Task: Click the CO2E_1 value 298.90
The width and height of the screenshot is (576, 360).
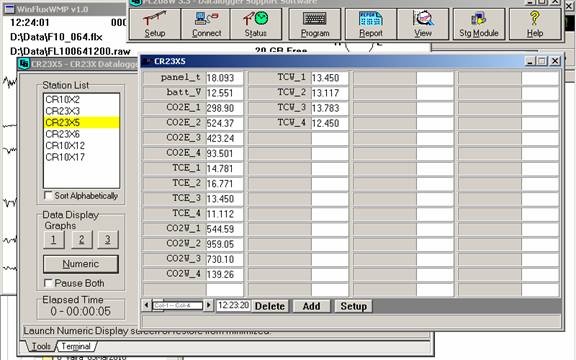Action: 224,108
